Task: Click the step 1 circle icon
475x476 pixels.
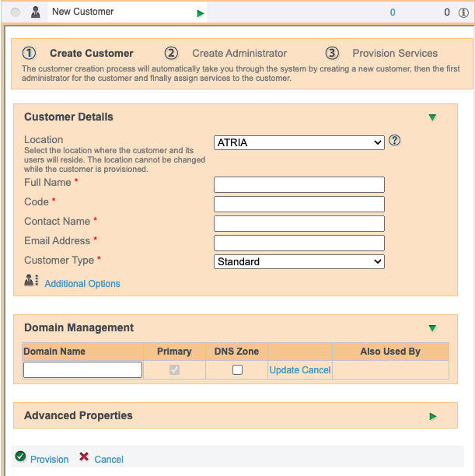Action: tap(29, 53)
